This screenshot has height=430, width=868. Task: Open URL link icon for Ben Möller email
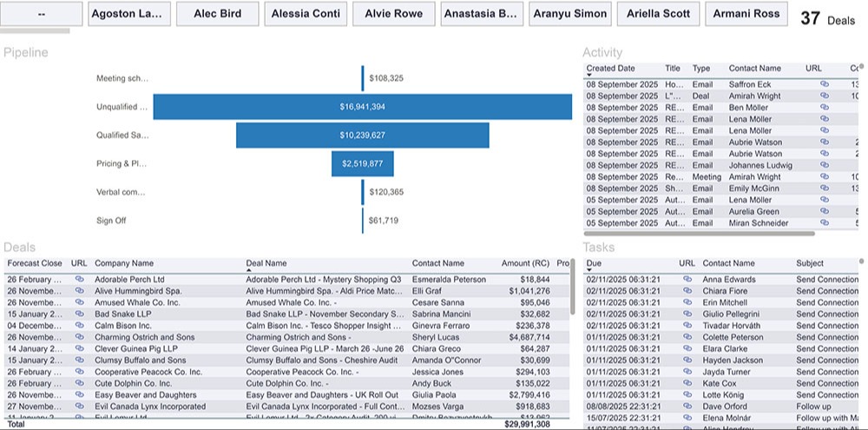coord(825,108)
